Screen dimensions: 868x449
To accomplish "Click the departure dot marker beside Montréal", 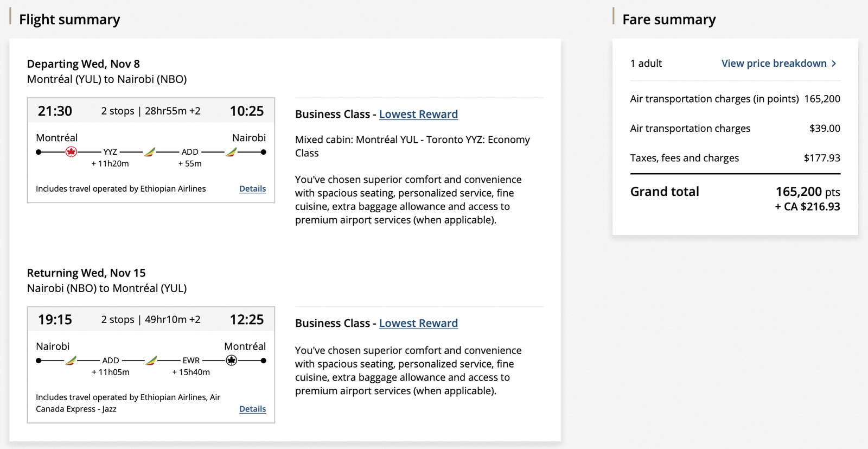I will (39, 151).
